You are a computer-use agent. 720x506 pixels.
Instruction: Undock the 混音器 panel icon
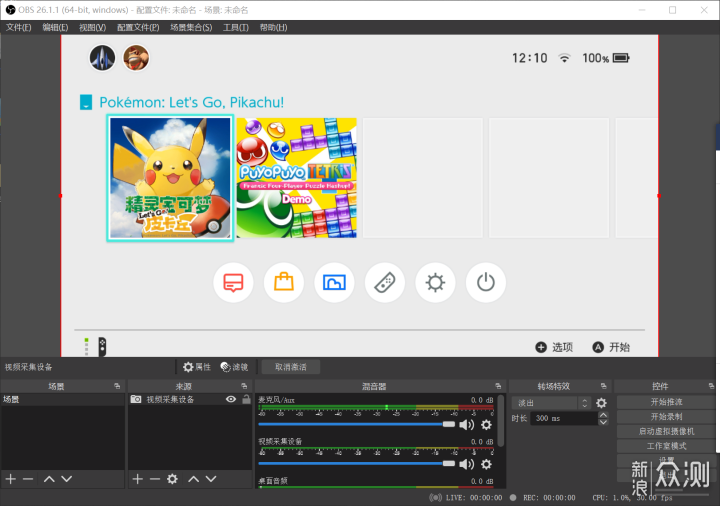(498, 386)
